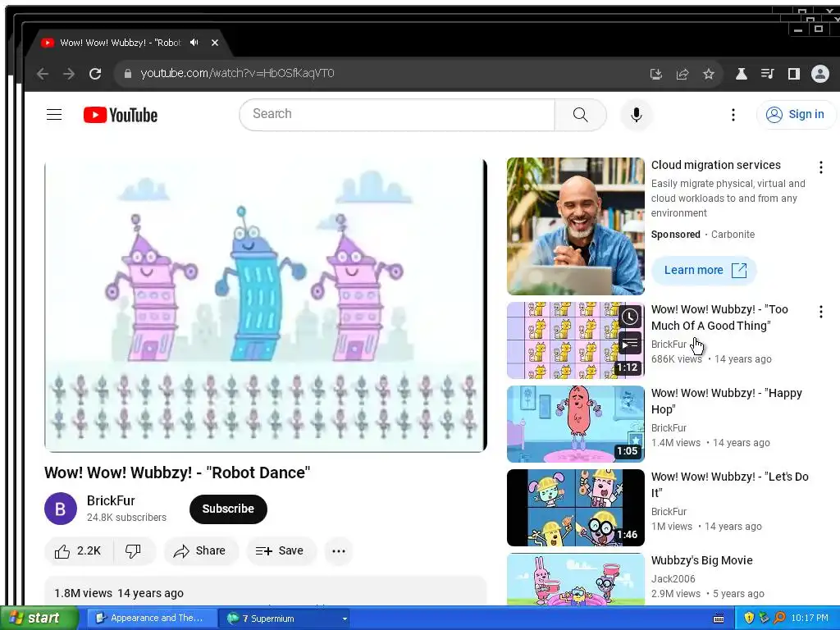Open the Wow! Wow! Wubbzy! Happy Hop title
Viewport: 840px width, 630px height.
click(727, 400)
